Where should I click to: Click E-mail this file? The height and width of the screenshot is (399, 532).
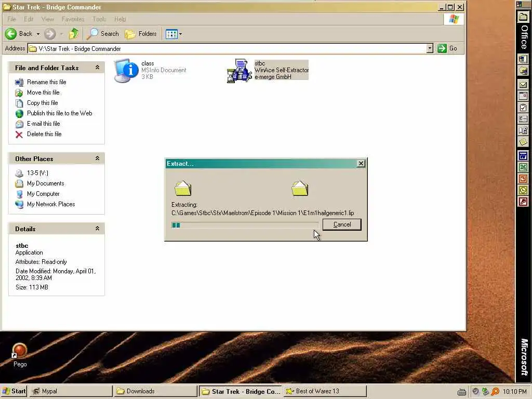[44, 124]
